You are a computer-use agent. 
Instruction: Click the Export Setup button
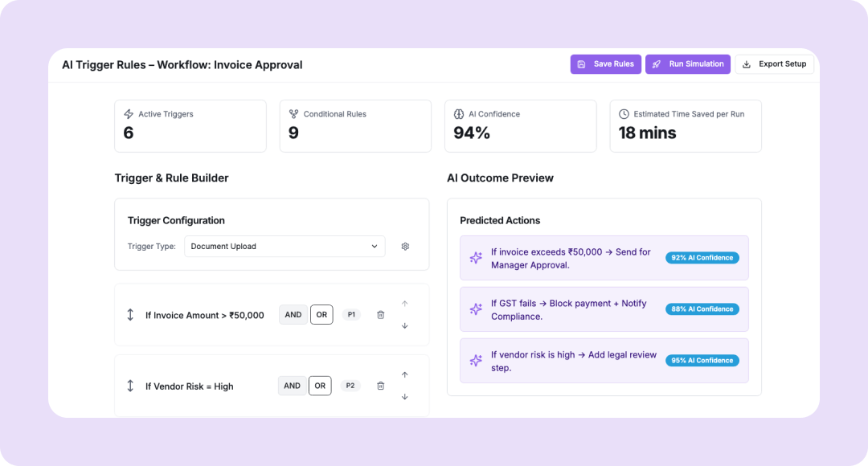[x=774, y=64]
